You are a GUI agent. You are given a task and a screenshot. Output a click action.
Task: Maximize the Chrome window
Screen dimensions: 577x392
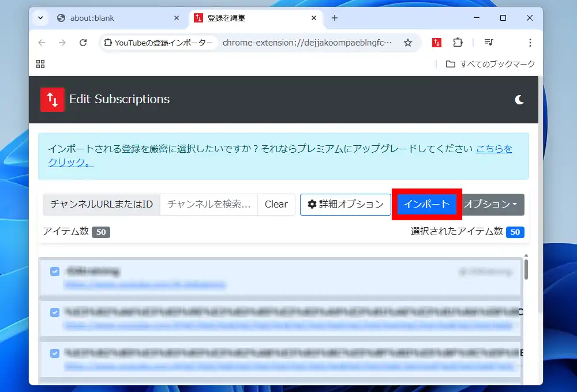[x=503, y=18]
